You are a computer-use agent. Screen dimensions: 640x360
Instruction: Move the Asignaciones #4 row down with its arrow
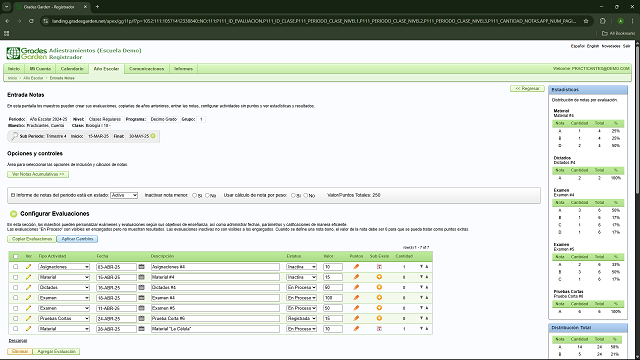(x=421, y=267)
